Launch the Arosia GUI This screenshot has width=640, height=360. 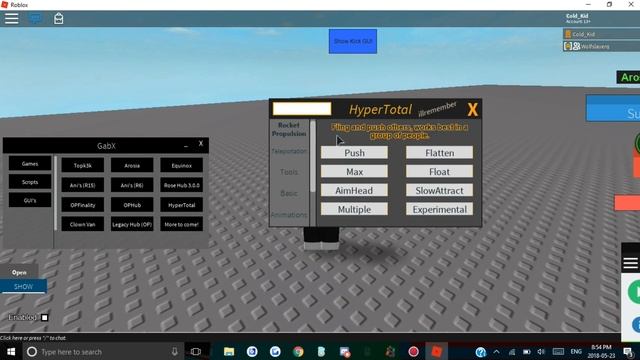point(132,165)
